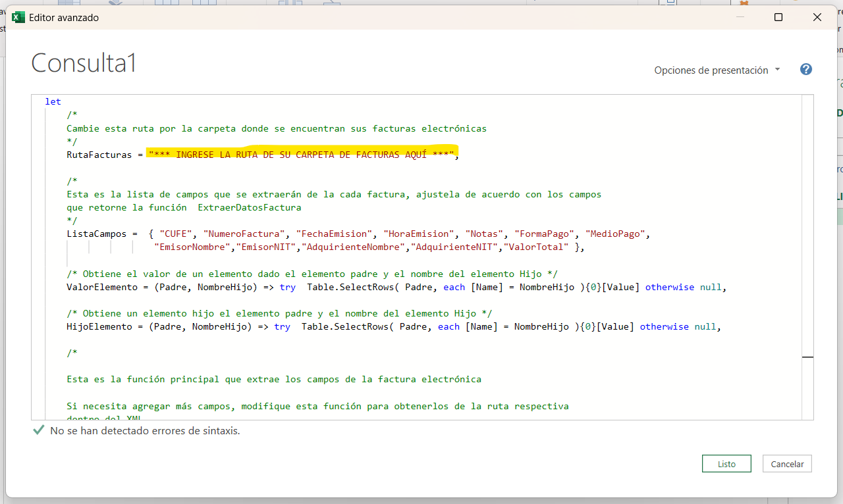This screenshot has height=504, width=843.
Task: Click the Consulta1 query title
Action: (84, 63)
